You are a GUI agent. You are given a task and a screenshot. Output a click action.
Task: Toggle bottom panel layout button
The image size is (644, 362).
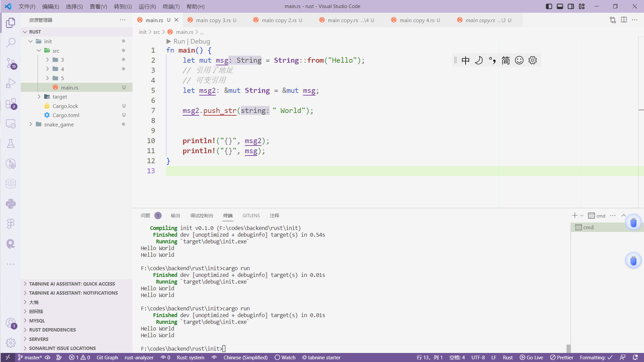(560, 6)
